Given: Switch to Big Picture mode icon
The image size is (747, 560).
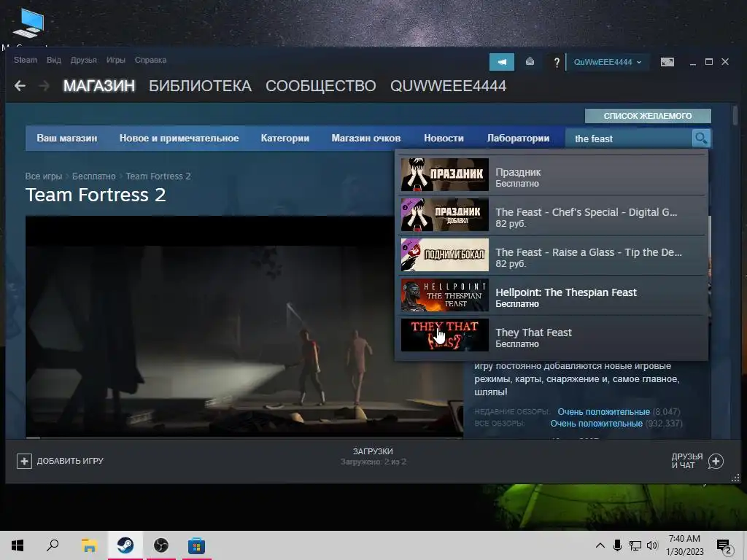Looking at the screenshot, I should (667, 62).
